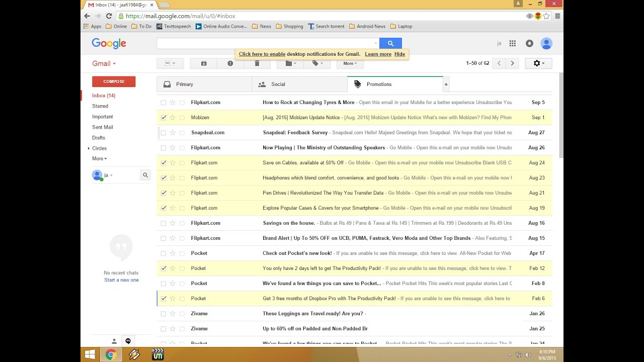644x362 pixels.
Task: Click Start a new one chat link
Action: [x=121, y=280]
